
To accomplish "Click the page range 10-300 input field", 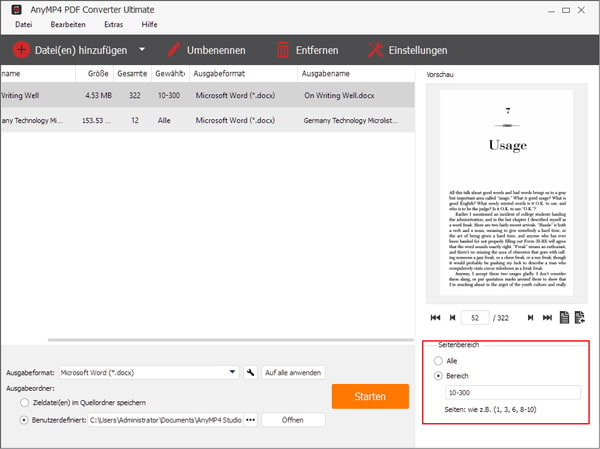I will pos(513,392).
